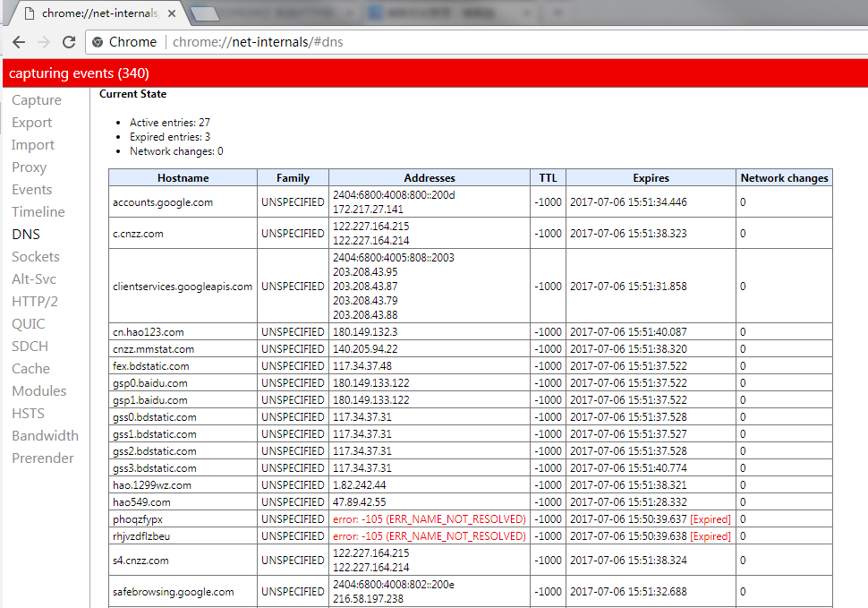
Task: Click the Addresses column header
Action: click(x=430, y=178)
